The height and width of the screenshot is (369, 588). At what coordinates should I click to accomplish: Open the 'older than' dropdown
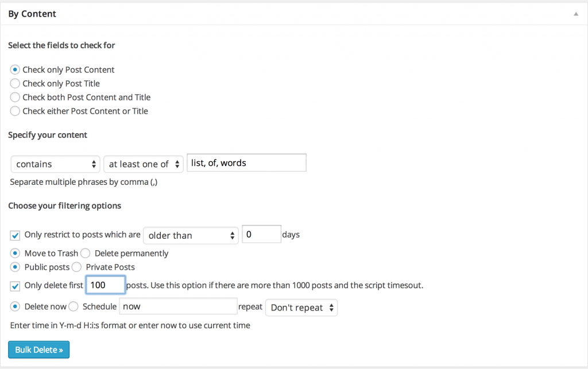coord(191,235)
